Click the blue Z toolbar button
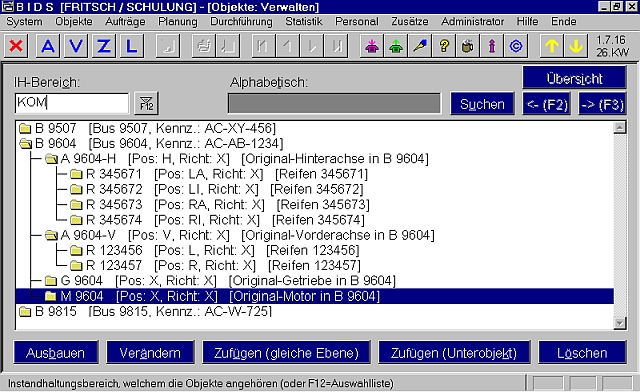The width and height of the screenshot is (640, 392). pyautogui.click(x=103, y=46)
